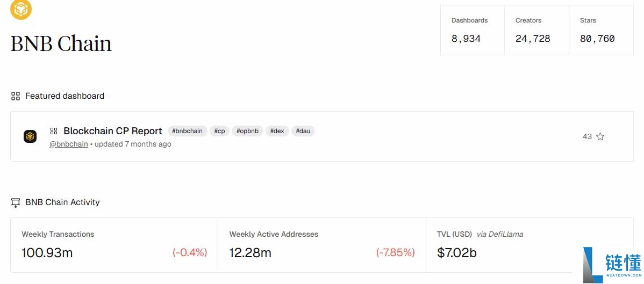
Task: Select the #cp tag
Action: point(219,131)
